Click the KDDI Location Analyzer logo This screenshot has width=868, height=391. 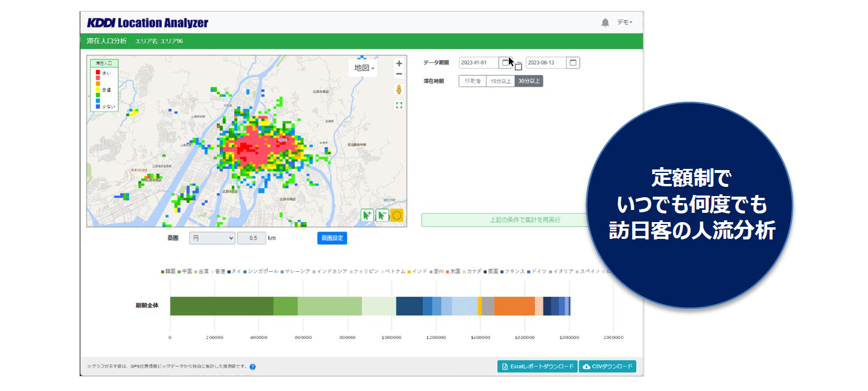tap(147, 23)
